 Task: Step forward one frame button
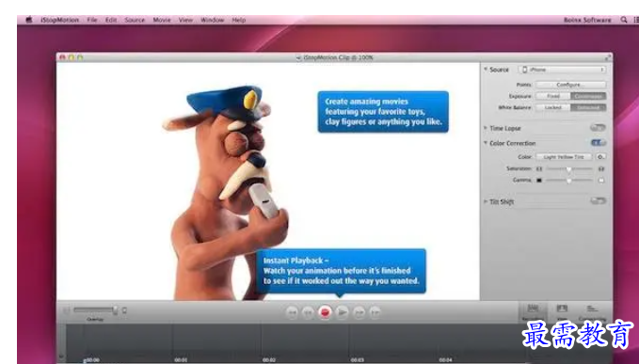pyautogui.click(x=359, y=312)
